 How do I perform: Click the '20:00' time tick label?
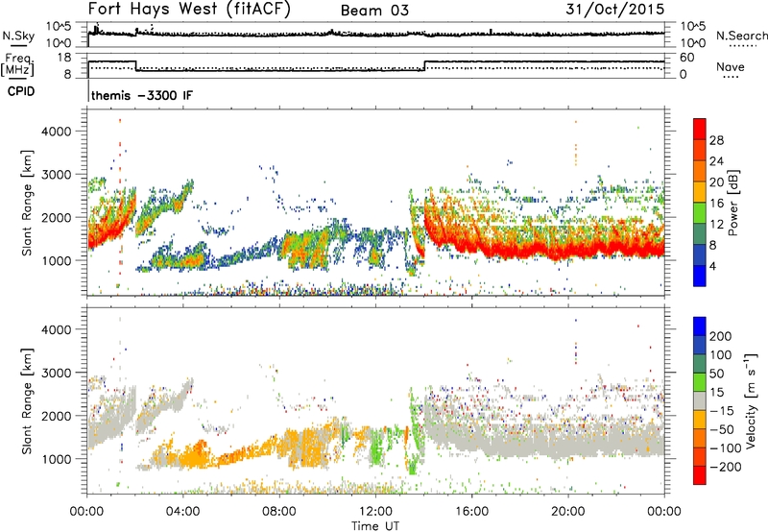pos(568,512)
